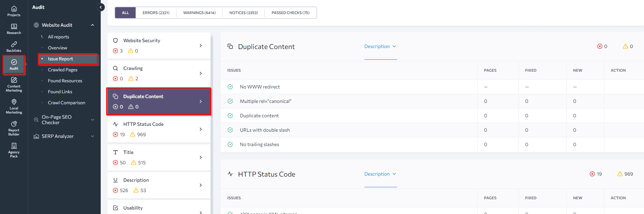This screenshot has width=644, height=214.
Task: Collapse the Audit side panel arrow
Action: tap(101, 7)
